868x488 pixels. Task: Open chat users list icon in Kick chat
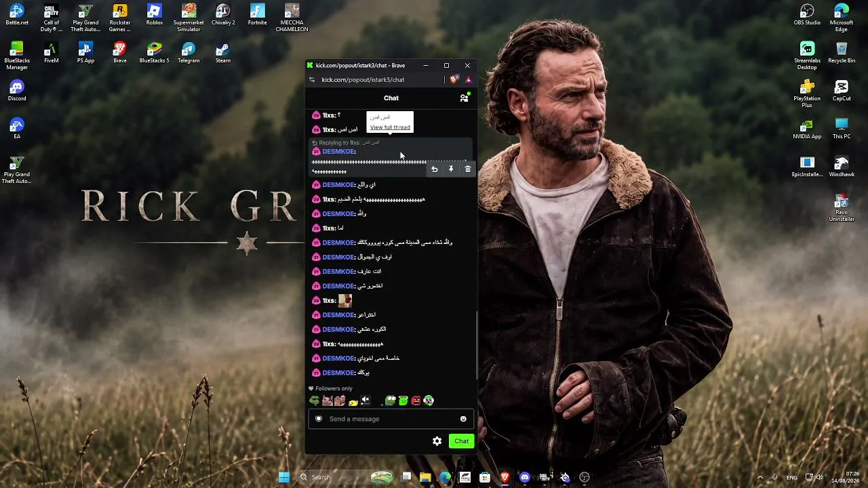coord(465,98)
